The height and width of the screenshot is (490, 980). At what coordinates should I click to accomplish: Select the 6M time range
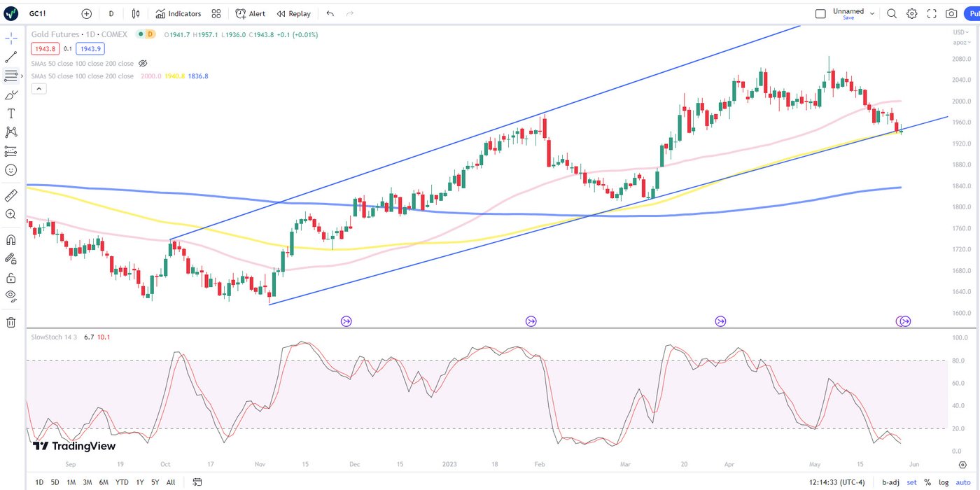pyautogui.click(x=104, y=482)
